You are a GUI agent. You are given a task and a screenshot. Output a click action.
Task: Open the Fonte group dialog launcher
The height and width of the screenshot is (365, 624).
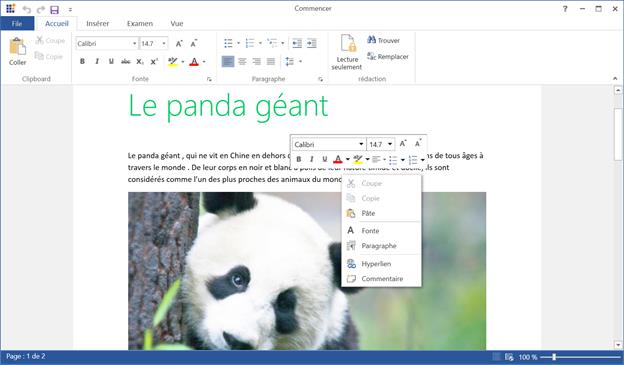pos(209,79)
